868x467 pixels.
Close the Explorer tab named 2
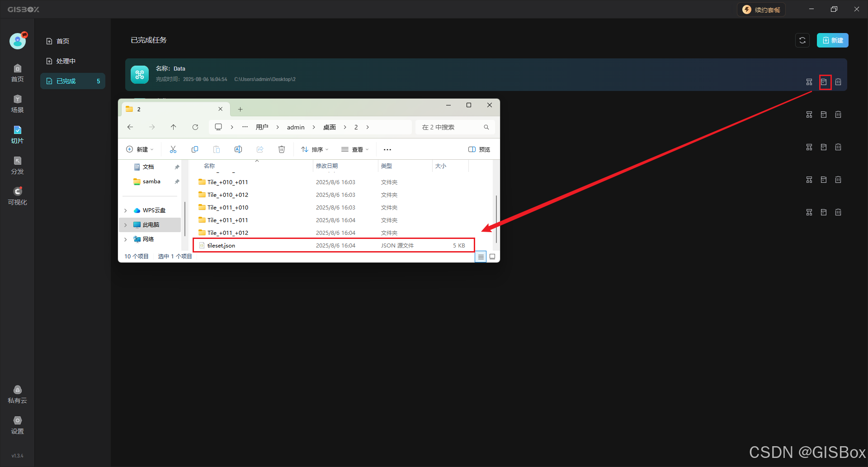[x=220, y=109]
